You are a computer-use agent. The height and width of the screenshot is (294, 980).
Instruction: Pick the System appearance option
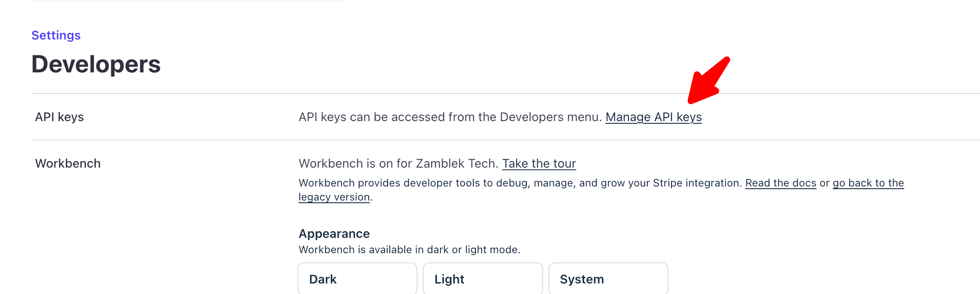(608, 279)
